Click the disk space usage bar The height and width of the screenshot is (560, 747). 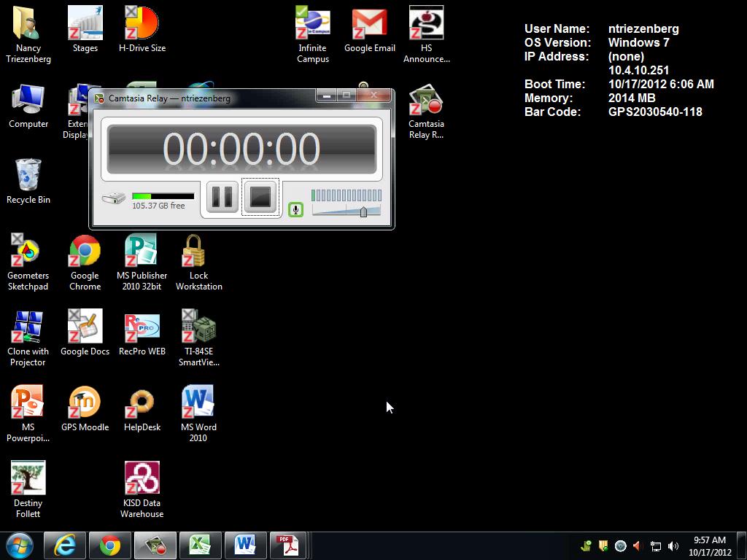tap(163, 196)
